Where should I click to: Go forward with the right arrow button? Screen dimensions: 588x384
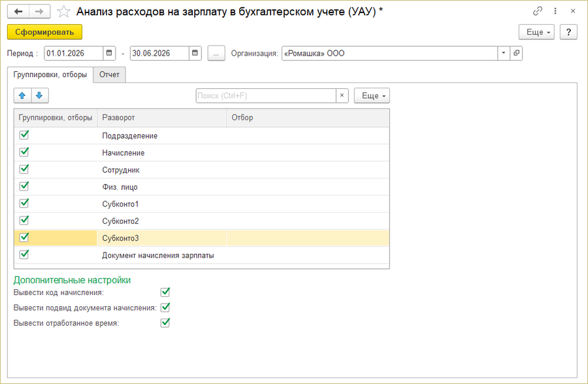(39, 12)
